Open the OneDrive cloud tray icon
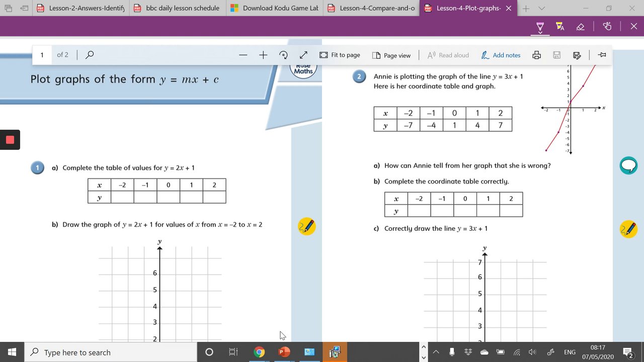 (x=485, y=352)
